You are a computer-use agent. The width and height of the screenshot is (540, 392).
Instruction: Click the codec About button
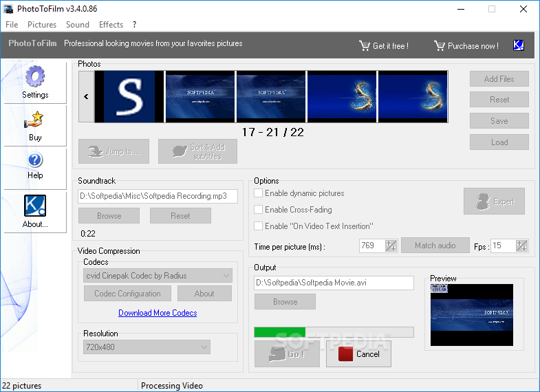(204, 294)
